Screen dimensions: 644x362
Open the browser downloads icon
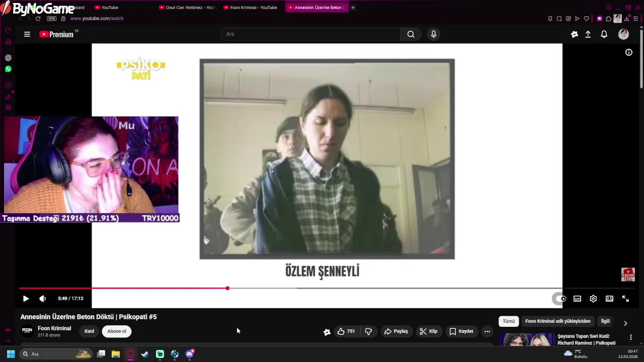pyautogui.click(x=626, y=19)
